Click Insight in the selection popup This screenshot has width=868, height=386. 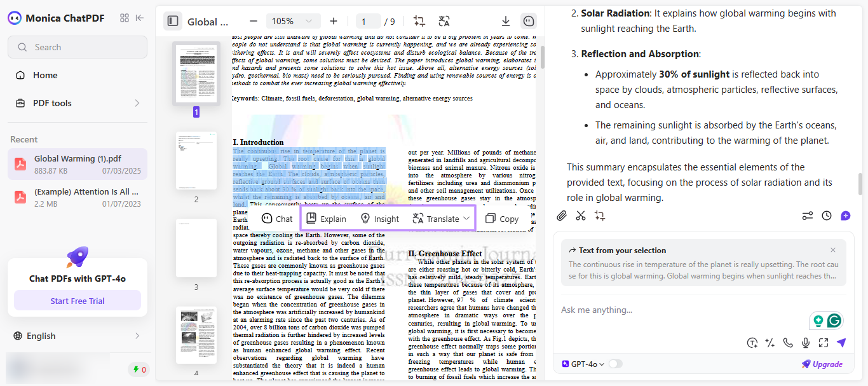[x=380, y=219]
